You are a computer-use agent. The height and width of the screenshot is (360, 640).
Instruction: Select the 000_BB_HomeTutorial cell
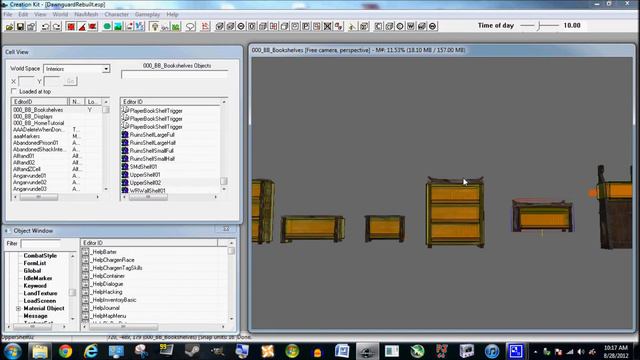click(38, 123)
